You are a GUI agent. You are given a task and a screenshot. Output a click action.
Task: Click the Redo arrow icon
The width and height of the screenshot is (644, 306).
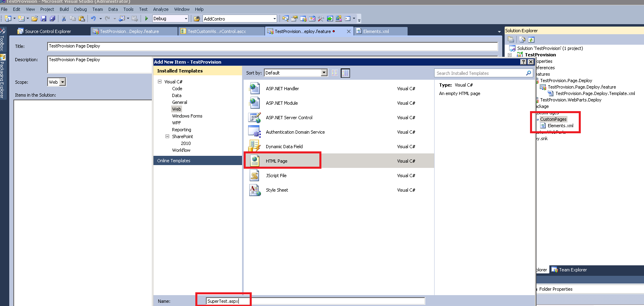(108, 19)
